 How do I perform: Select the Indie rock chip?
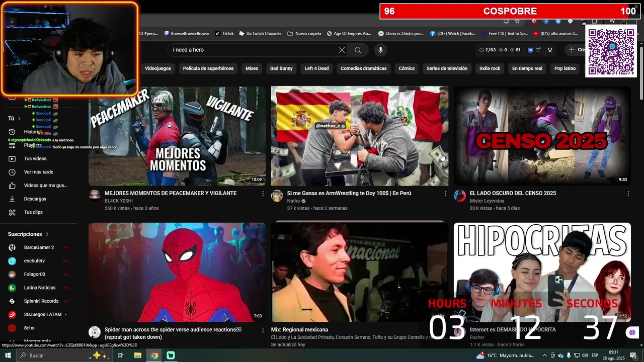490,68
